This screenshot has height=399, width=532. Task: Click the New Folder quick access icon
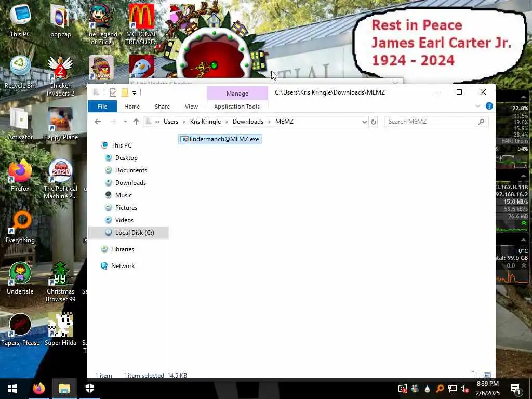coord(125,92)
